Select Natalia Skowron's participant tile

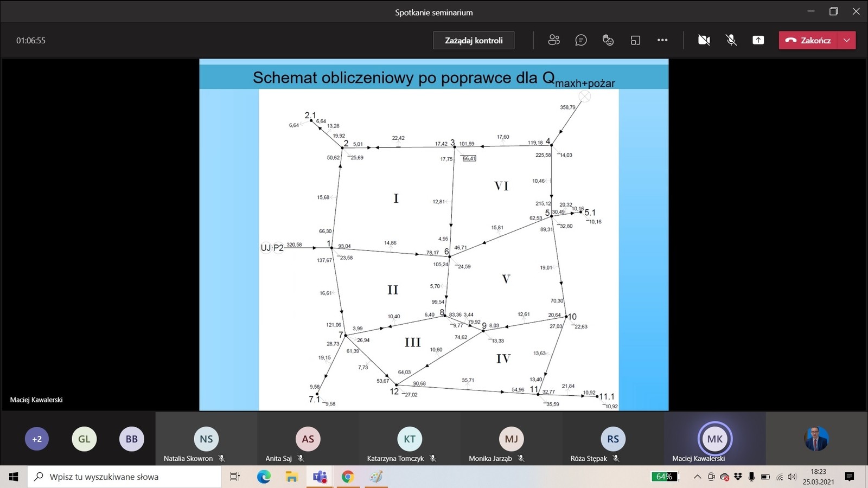tap(206, 439)
